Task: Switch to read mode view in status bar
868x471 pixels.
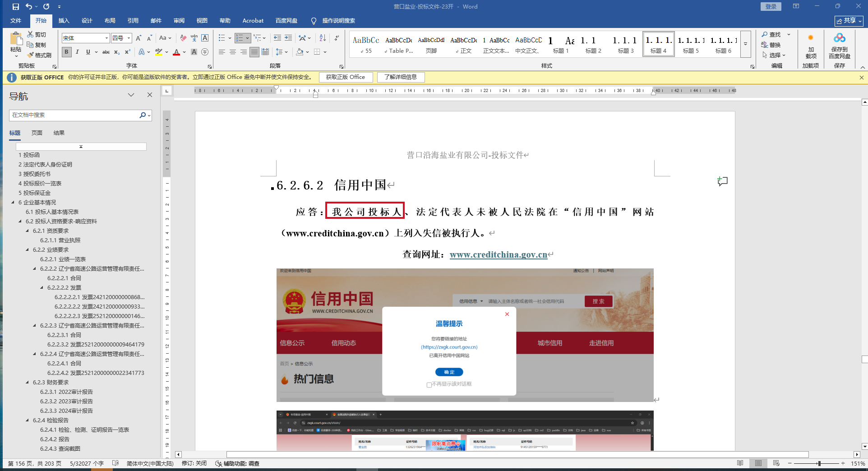Action: (x=740, y=463)
